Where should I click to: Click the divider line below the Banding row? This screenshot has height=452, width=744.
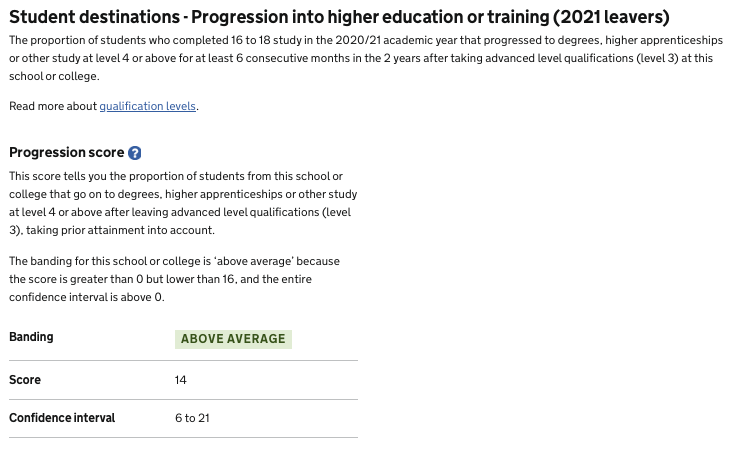click(183, 360)
